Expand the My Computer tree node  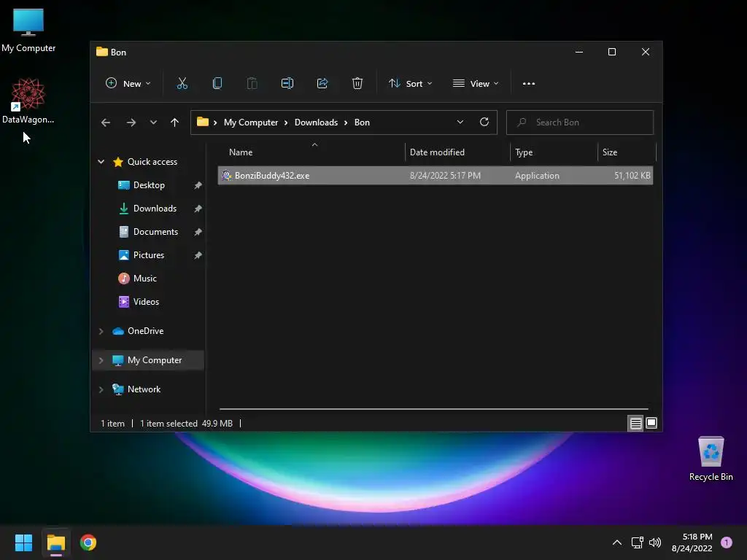pos(101,360)
